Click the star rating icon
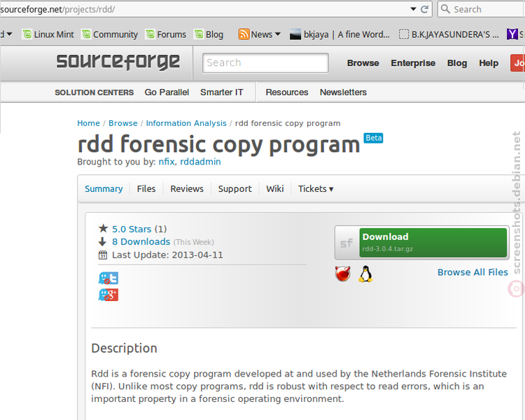The width and height of the screenshot is (525, 420). (x=103, y=228)
